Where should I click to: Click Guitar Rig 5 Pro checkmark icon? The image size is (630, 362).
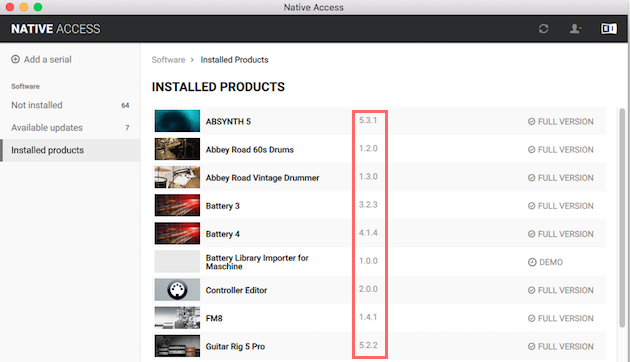tap(531, 347)
